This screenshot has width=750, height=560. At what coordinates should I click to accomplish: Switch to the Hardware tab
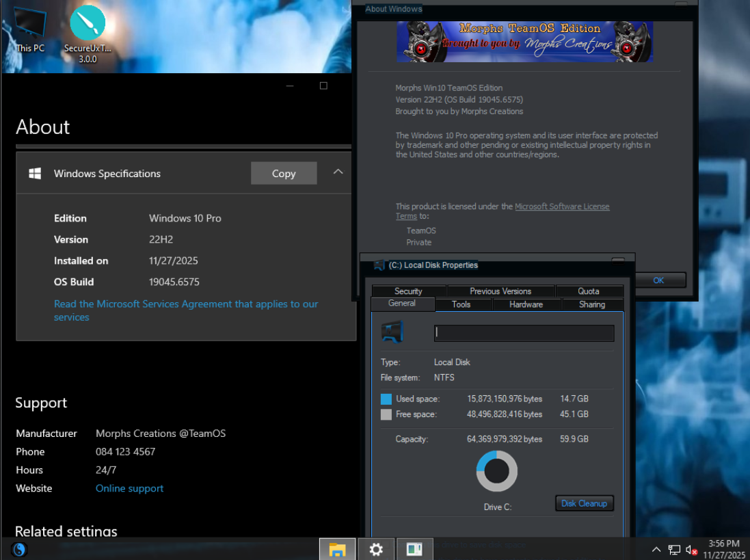pos(526,304)
